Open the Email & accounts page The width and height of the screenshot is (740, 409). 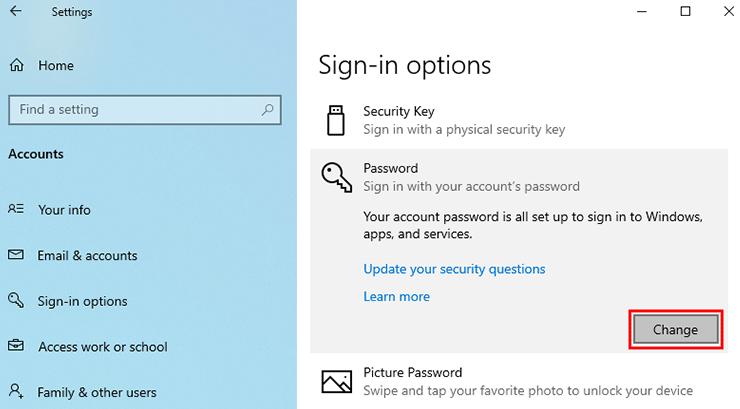coord(87,255)
